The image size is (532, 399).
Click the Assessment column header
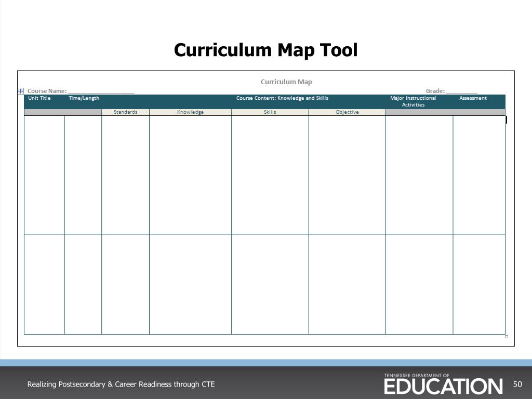tap(473, 98)
